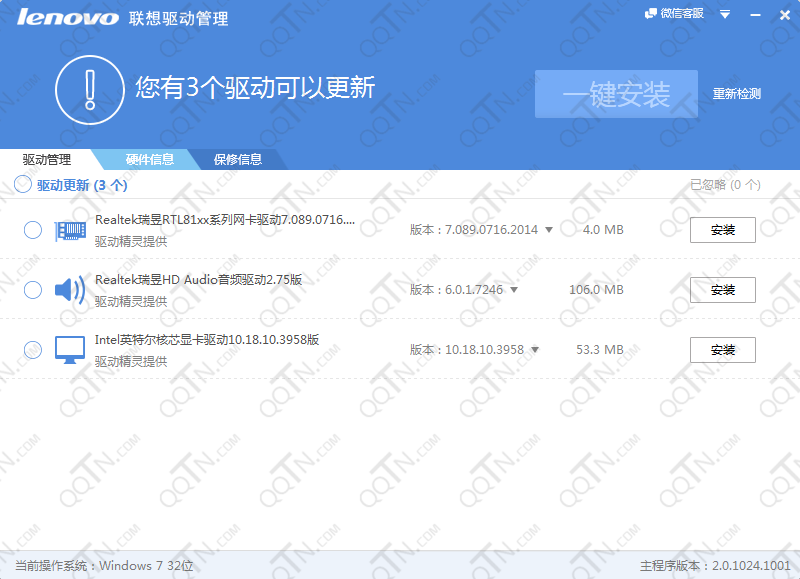Expand version dropdown for 6.0.1.7246
Image resolution: width=800 pixels, height=579 pixels.
514,290
